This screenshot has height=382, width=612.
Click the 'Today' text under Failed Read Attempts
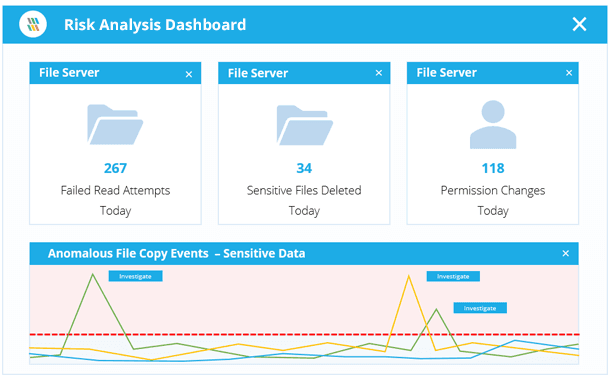(x=116, y=211)
